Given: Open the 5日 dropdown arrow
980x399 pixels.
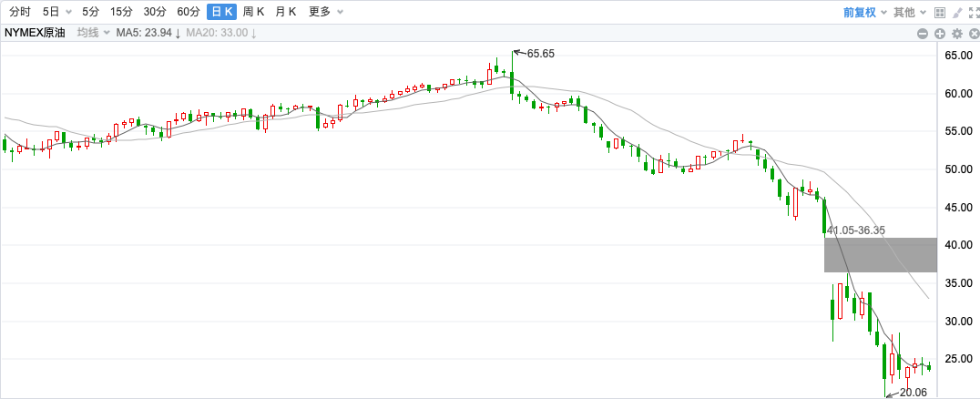Looking at the screenshot, I should click(68, 13).
